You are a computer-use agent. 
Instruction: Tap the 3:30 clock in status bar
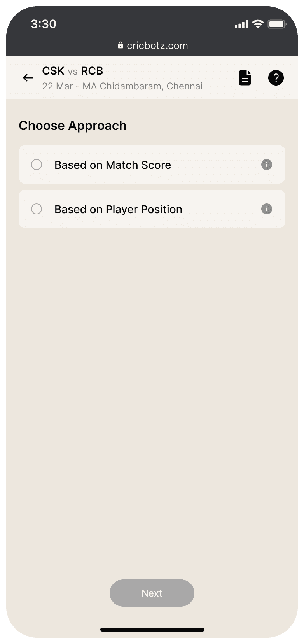[44, 24]
